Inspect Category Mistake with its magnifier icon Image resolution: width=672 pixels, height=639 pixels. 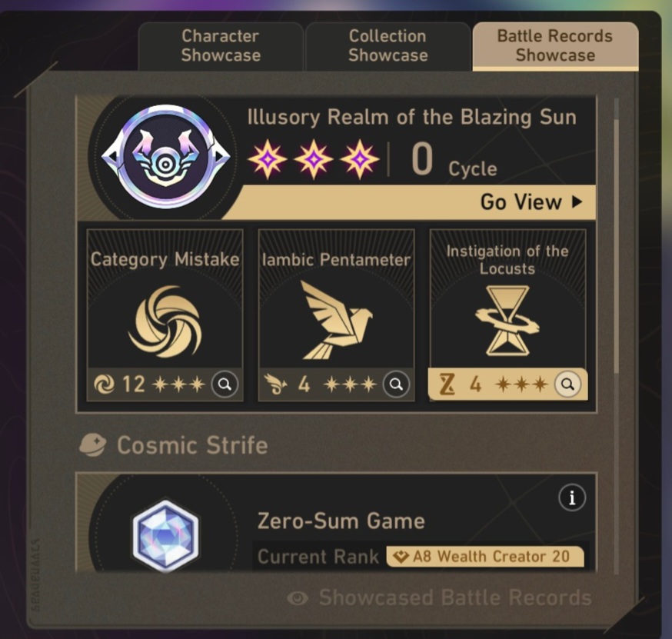(225, 384)
